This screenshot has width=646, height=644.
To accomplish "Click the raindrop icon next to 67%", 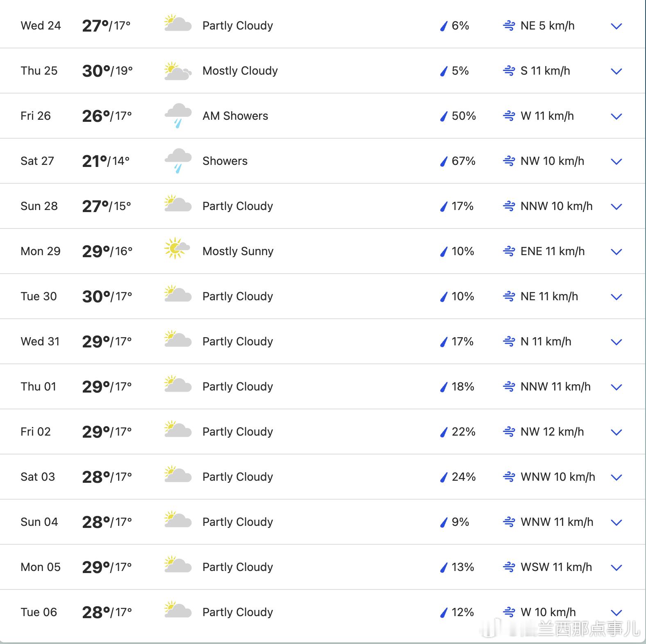I will coord(444,161).
